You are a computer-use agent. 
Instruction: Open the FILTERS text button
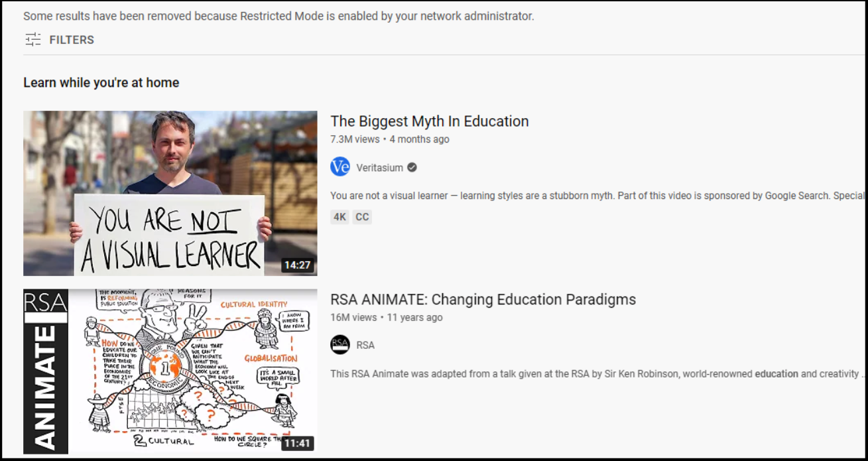click(72, 40)
